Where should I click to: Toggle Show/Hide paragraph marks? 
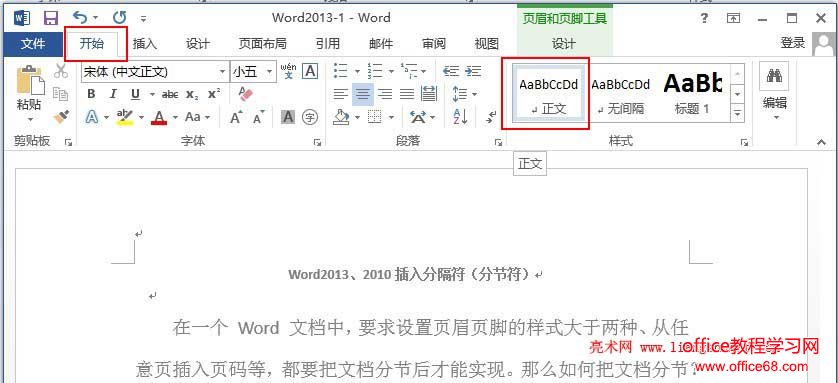[492, 116]
